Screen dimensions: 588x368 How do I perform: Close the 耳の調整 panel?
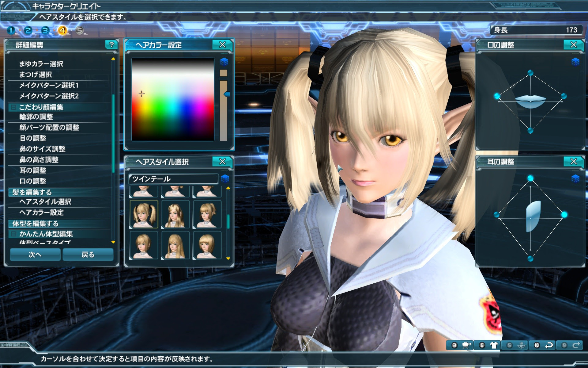coord(574,161)
